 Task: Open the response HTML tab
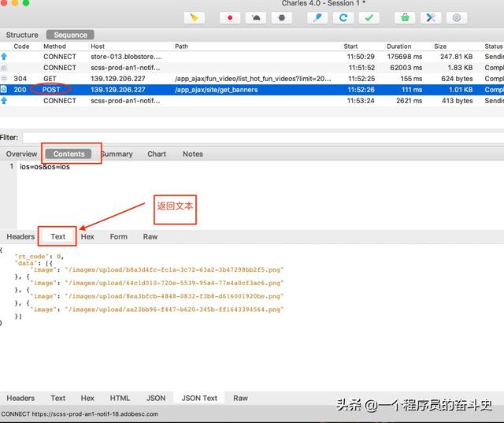120,398
